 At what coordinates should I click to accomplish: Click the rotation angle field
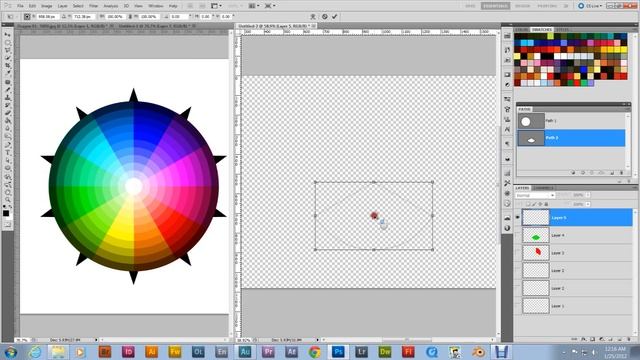[178, 17]
